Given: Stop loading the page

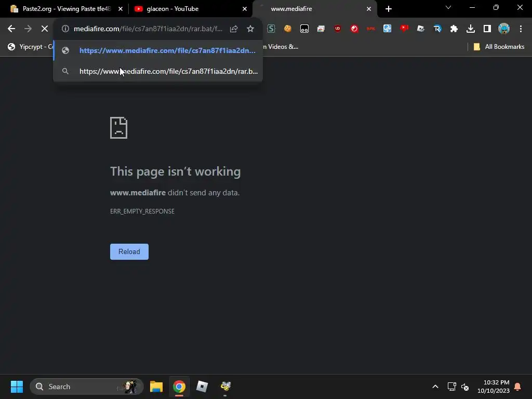Looking at the screenshot, I should tap(45, 29).
